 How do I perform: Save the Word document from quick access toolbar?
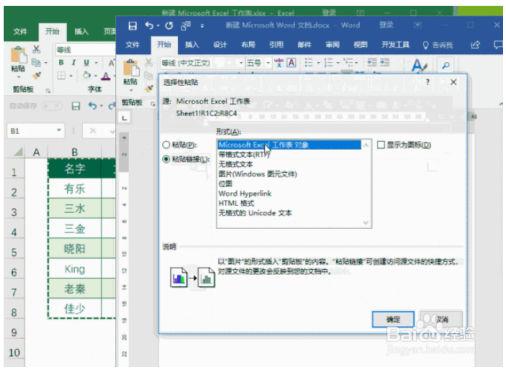[133, 26]
